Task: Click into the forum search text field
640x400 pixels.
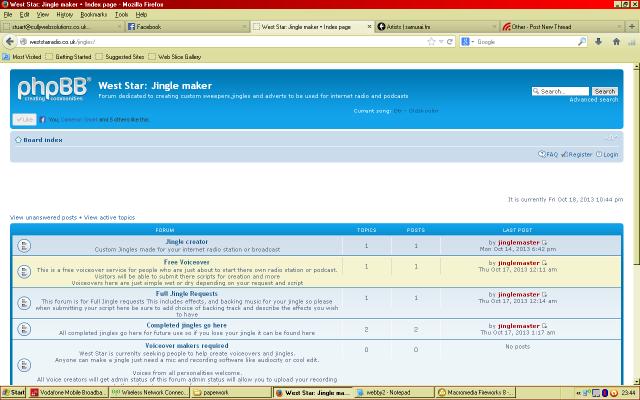Action: click(560, 91)
